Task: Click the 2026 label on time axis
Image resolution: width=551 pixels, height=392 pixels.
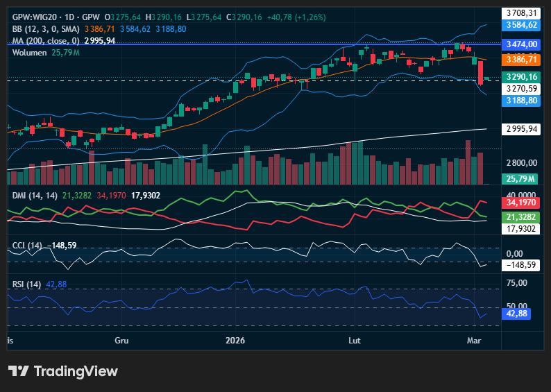Action: click(x=237, y=341)
